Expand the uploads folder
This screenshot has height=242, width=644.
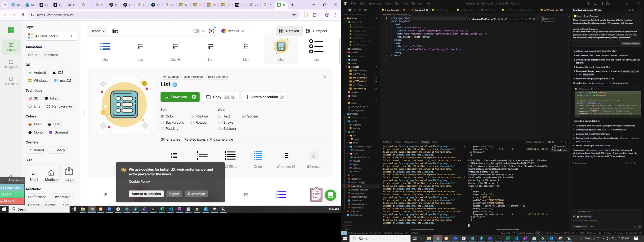355,92
